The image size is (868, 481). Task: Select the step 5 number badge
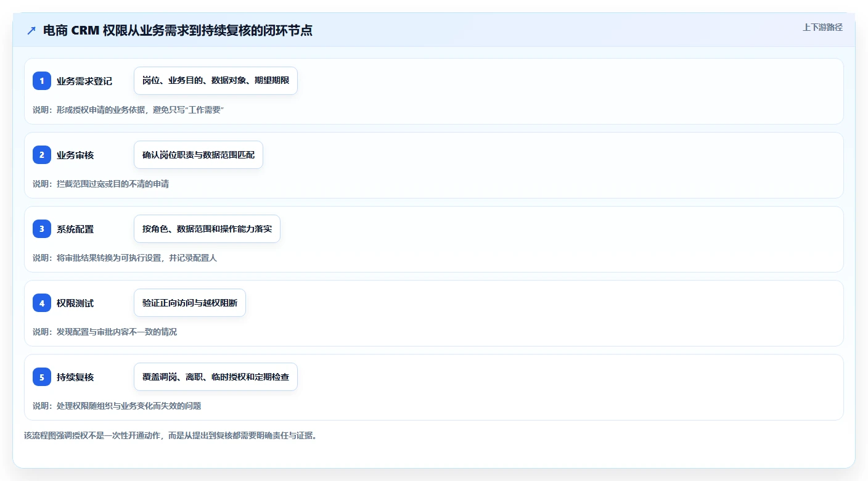tap(42, 377)
